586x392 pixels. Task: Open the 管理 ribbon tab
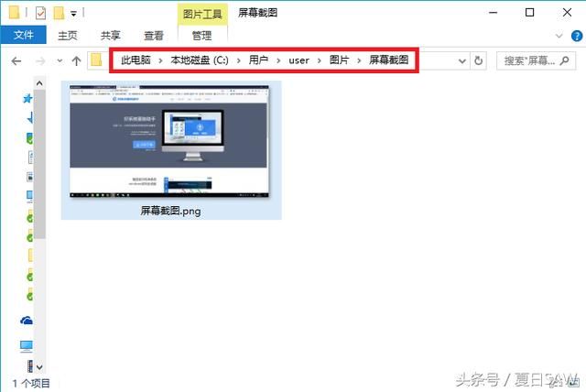point(201,36)
